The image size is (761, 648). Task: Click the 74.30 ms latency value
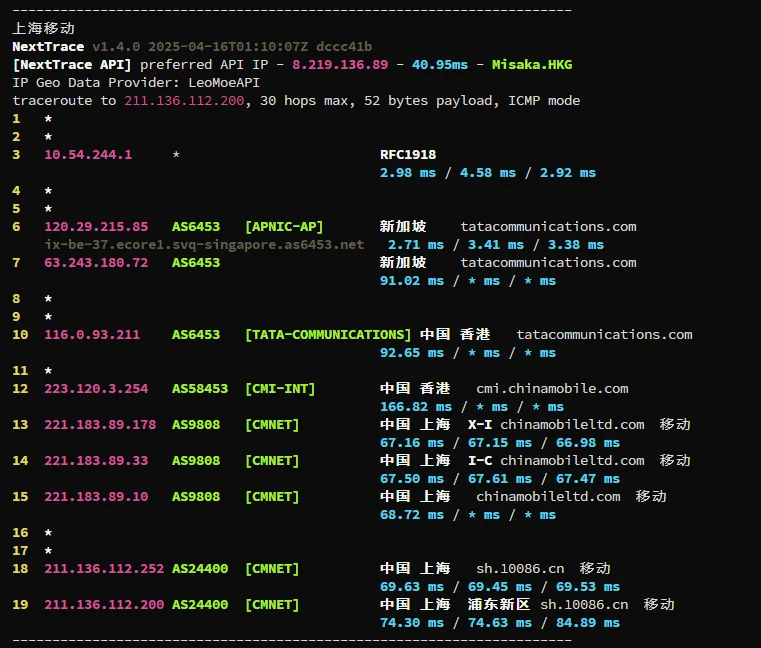click(412, 623)
